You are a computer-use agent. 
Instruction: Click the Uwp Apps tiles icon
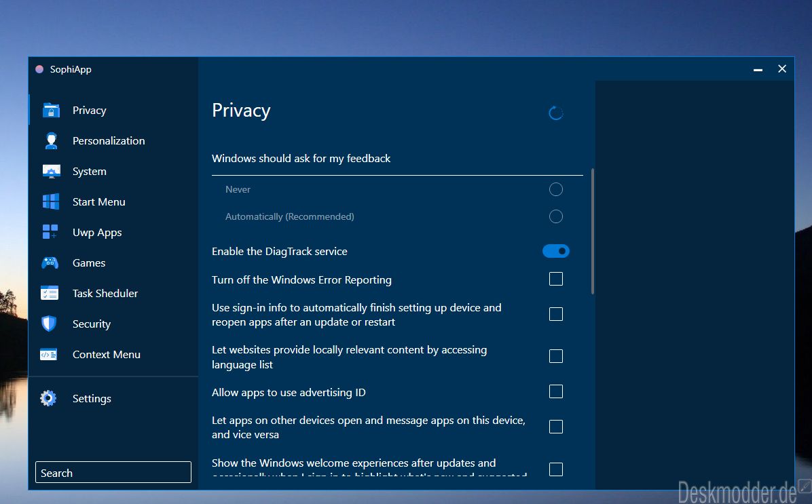[50, 232]
